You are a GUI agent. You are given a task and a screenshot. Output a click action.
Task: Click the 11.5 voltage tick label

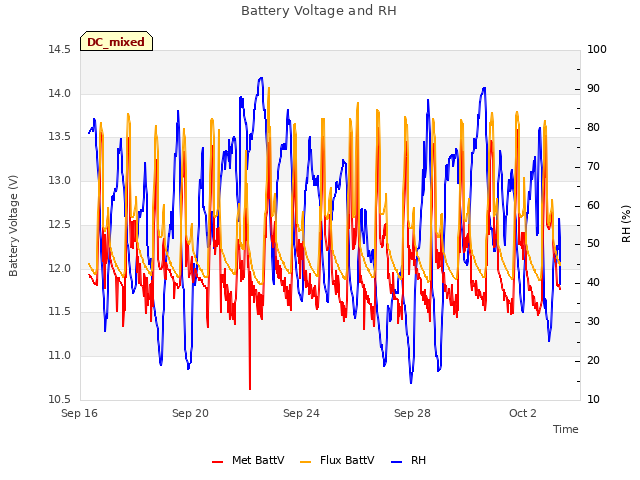60,312
